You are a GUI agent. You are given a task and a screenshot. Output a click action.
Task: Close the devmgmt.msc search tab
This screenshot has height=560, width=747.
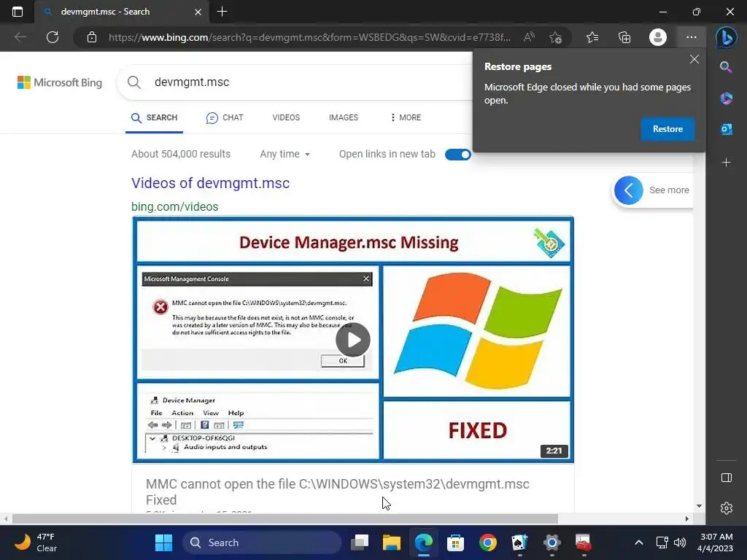[198, 12]
